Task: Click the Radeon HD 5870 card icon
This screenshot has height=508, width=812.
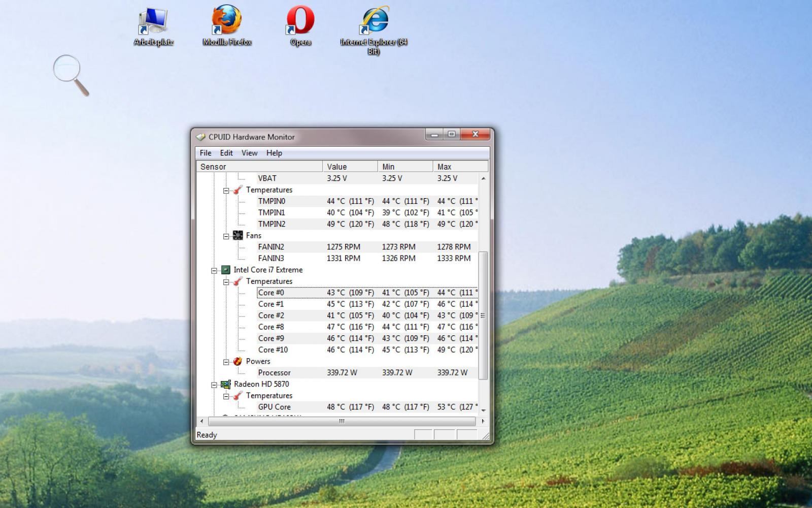Action: tap(226, 385)
